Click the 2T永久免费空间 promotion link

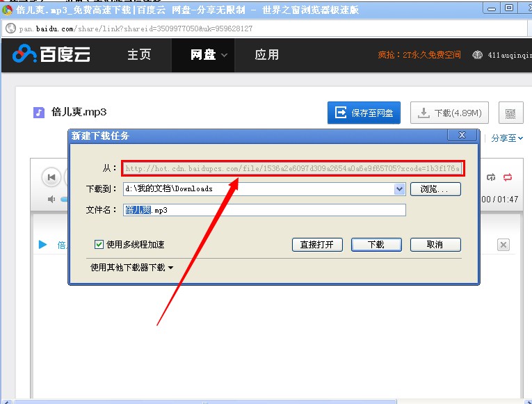point(419,55)
